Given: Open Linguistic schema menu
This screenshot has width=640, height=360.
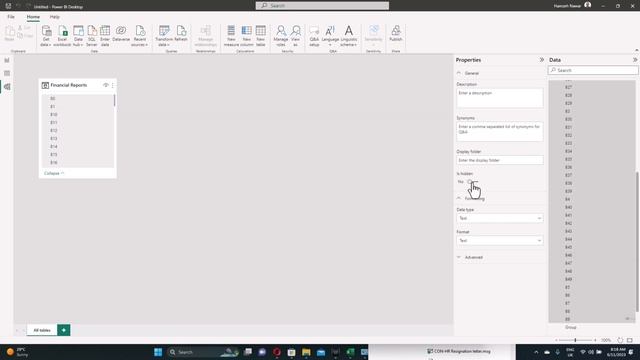Looking at the screenshot, I should pos(349,36).
